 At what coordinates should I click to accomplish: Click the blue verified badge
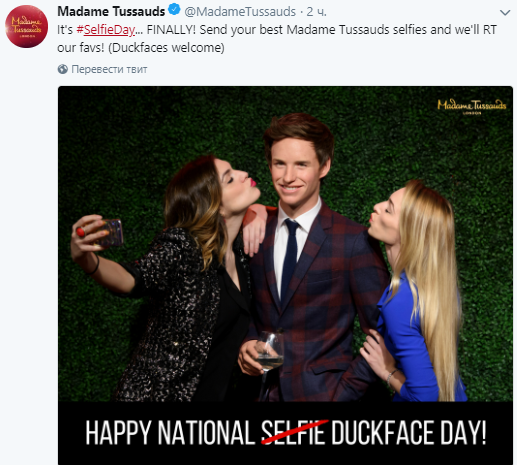(174, 10)
